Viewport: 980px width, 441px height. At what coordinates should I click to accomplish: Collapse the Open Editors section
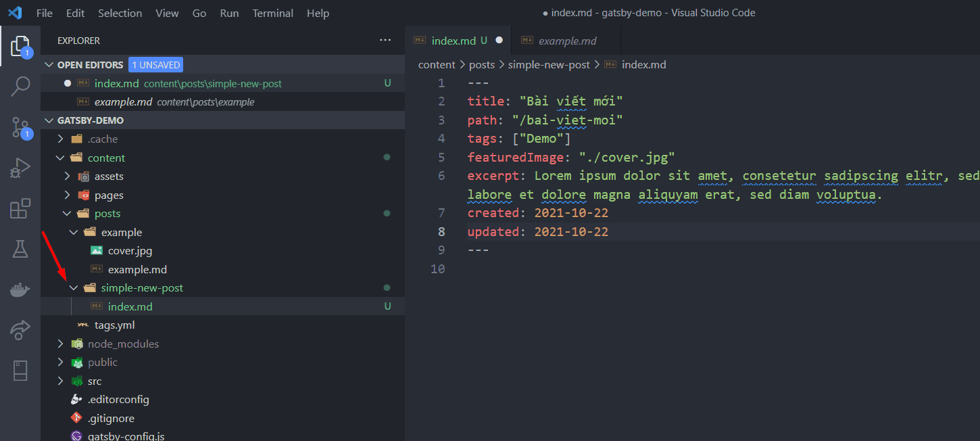(x=49, y=65)
